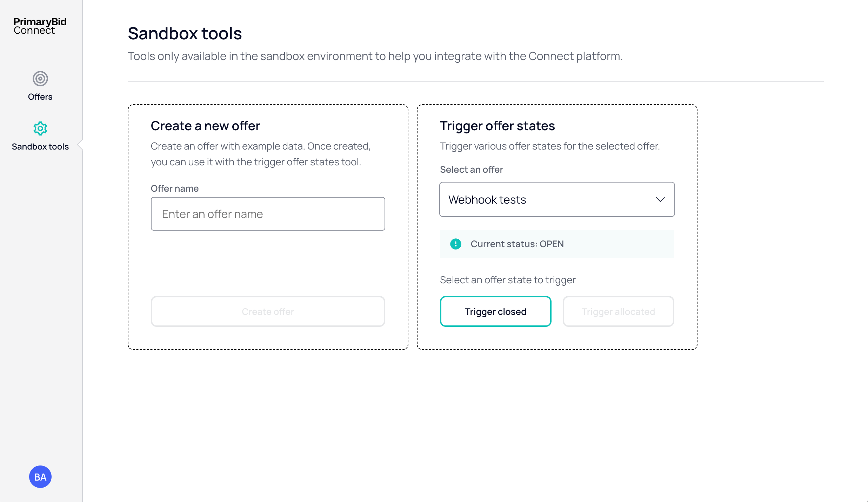This screenshot has height=502, width=868.
Task: Click the Sandbox tools page heading
Action: click(x=185, y=33)
